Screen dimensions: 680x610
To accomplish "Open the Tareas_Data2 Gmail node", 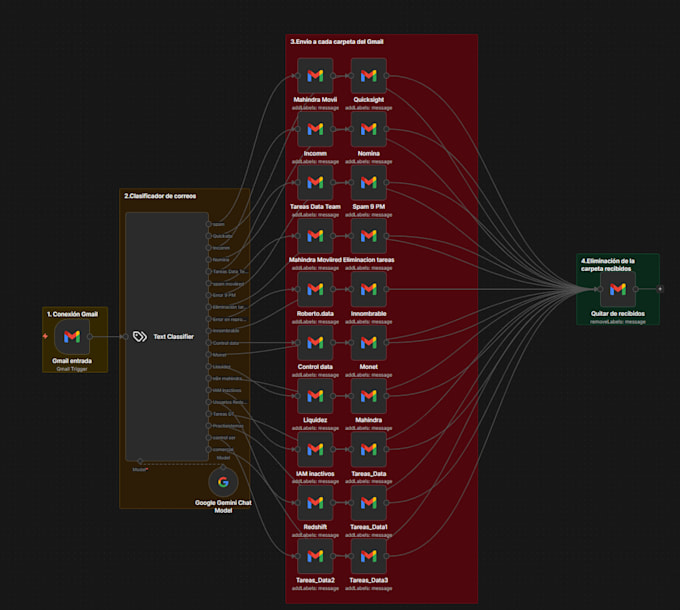I will pyautogui.click(x=315, y=556).
